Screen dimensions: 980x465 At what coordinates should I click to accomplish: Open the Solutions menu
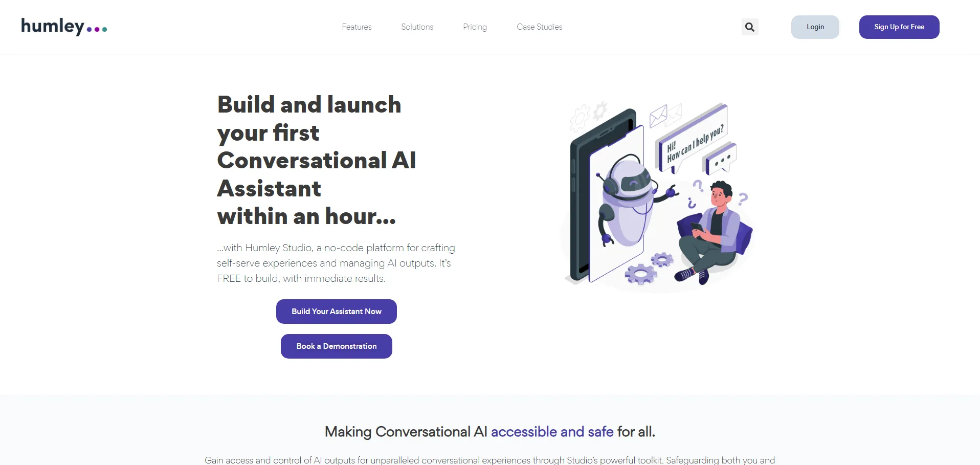tap(417, 27)
